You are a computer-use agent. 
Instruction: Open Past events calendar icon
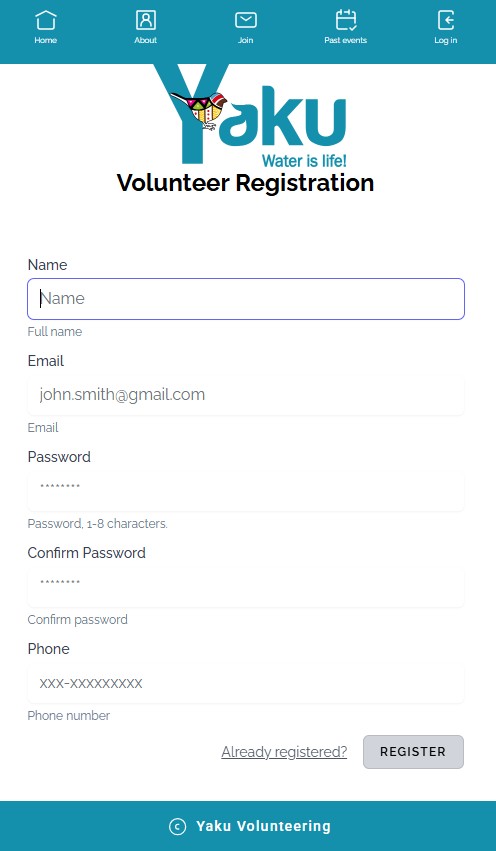pos(346,20)
